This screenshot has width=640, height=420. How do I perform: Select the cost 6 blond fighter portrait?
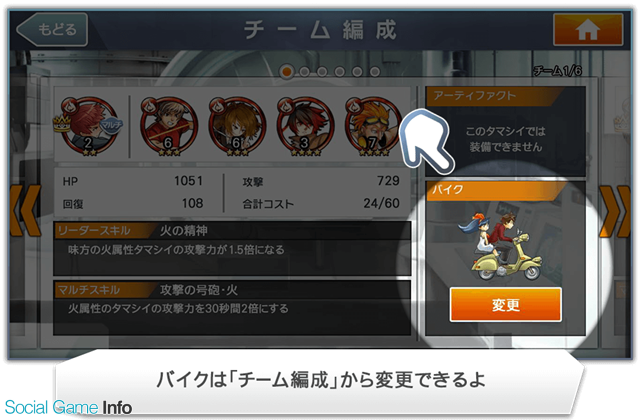click(x=169, y=127)
